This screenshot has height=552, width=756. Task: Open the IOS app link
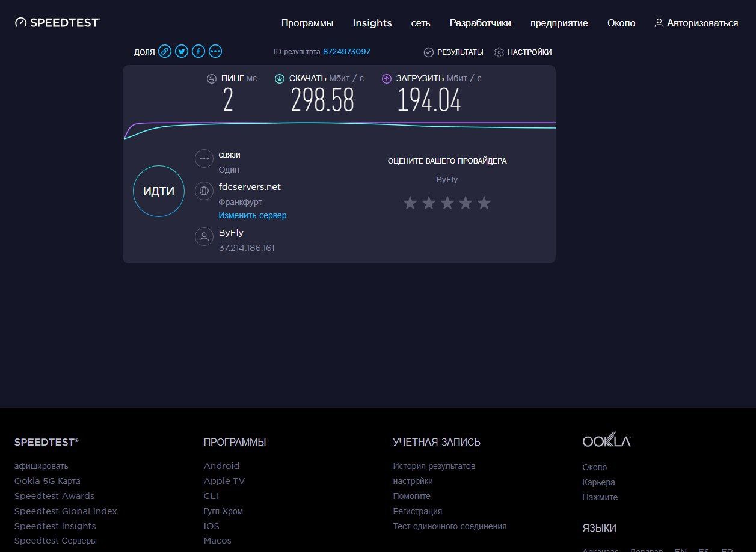(212, 526)
